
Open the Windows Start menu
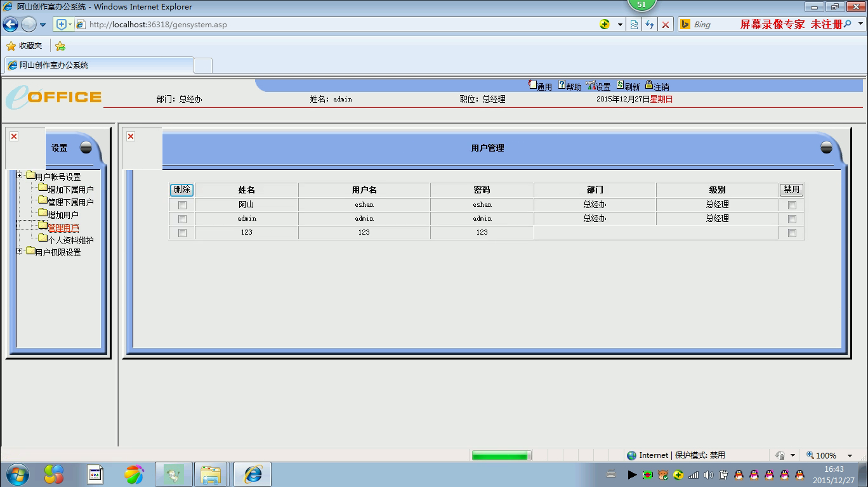[16, 474]
